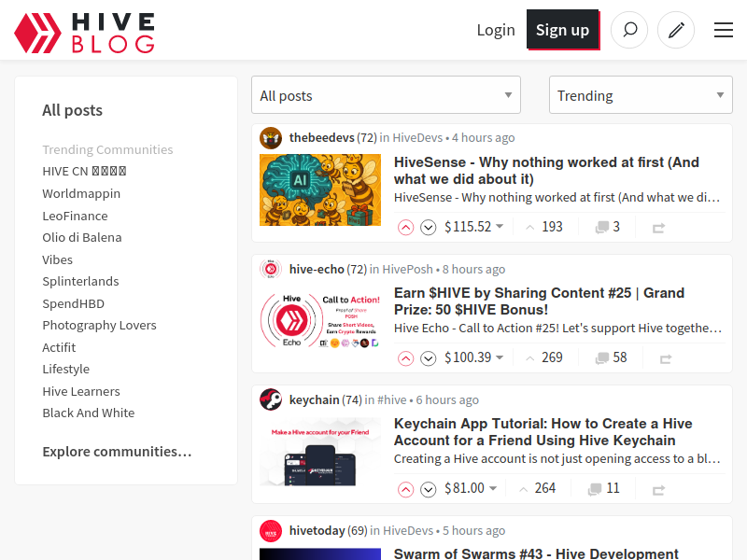747x560 pixels.
Task: Click keychain avatar icon
Action: pyautogui.click(x=271, y=399)
